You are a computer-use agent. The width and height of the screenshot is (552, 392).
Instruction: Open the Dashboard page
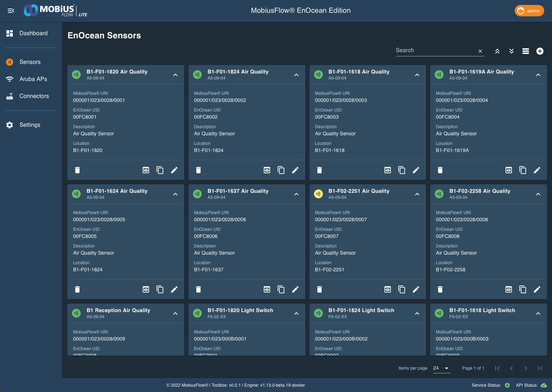33,33
